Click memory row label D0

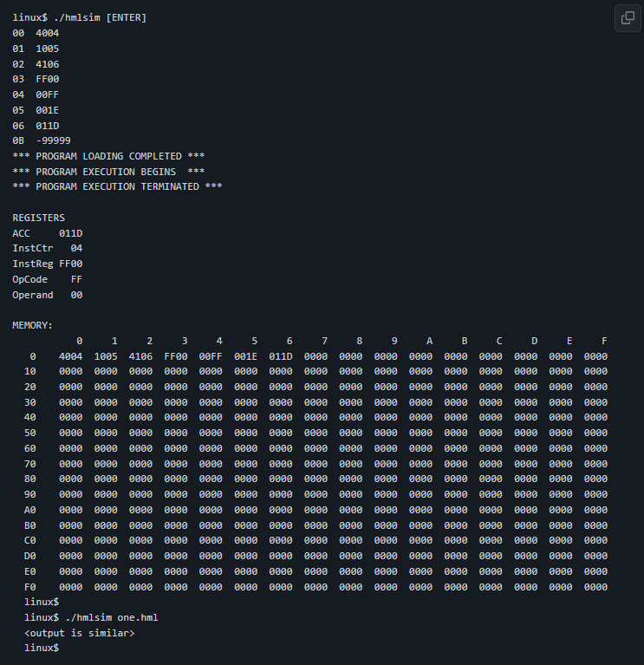[x=30, y=556]
